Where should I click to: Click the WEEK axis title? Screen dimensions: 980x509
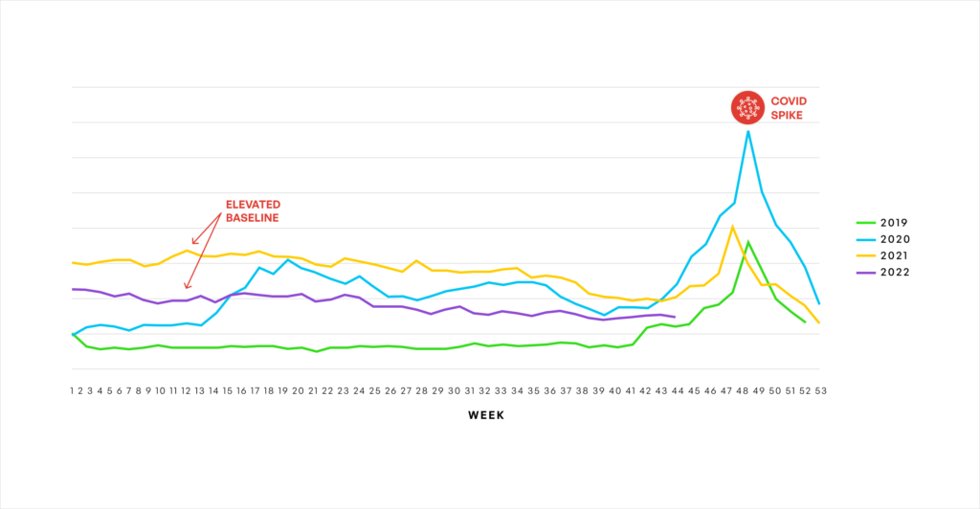pyautogui.click(x=486, y=415)
